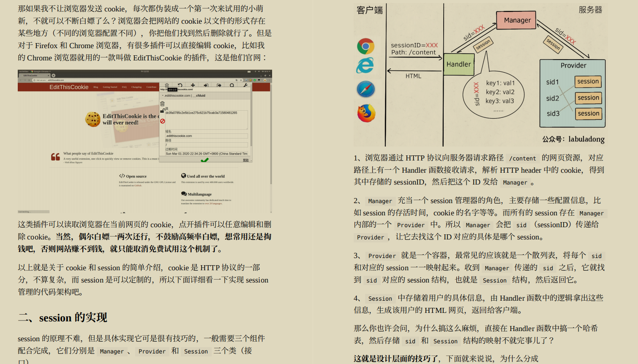This screenshot has height=364, width=638.
Task: Click the bookmark star in embedded address bar
Action: (241, 80)
